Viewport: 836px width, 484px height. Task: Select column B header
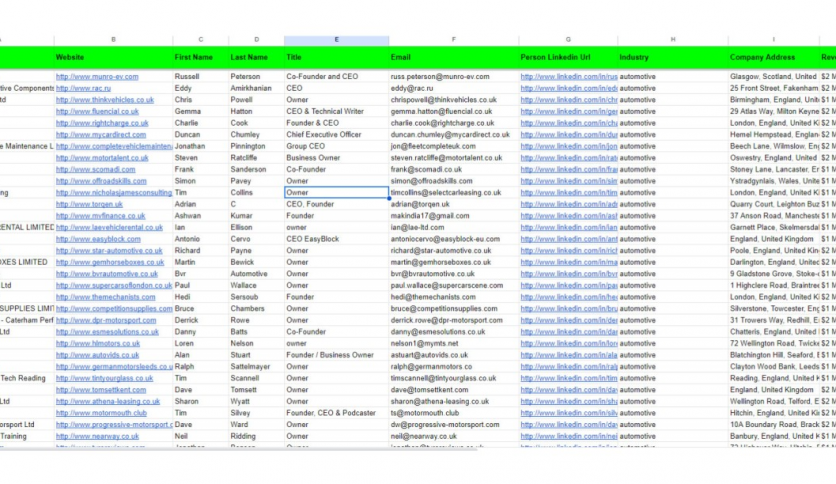click(113, 40)
